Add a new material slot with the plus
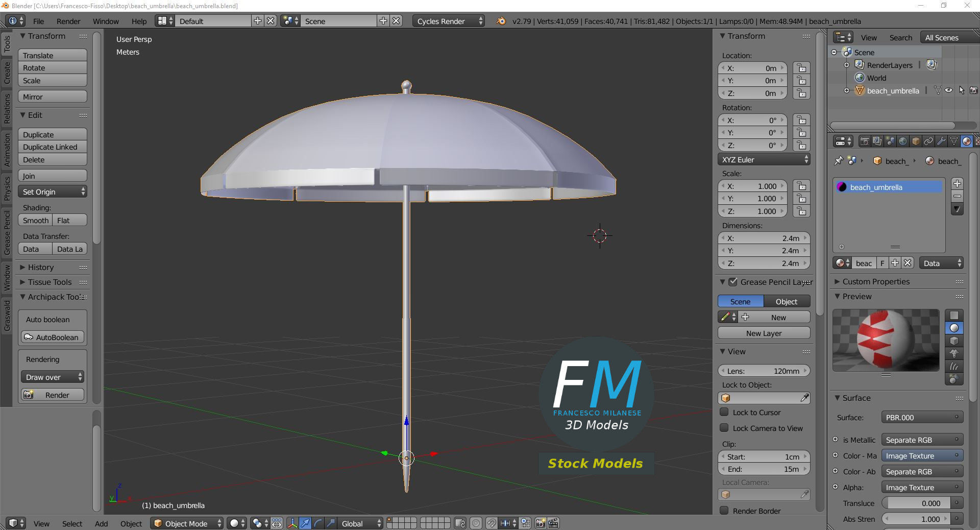This screenshot has height=530, width=980. (958, 184)
